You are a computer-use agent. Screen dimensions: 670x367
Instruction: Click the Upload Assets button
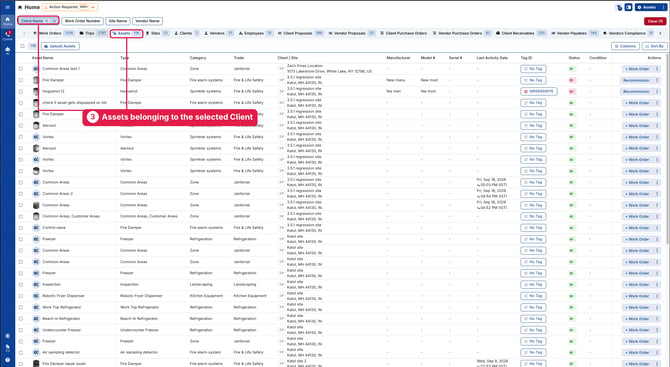click(60, 46)
